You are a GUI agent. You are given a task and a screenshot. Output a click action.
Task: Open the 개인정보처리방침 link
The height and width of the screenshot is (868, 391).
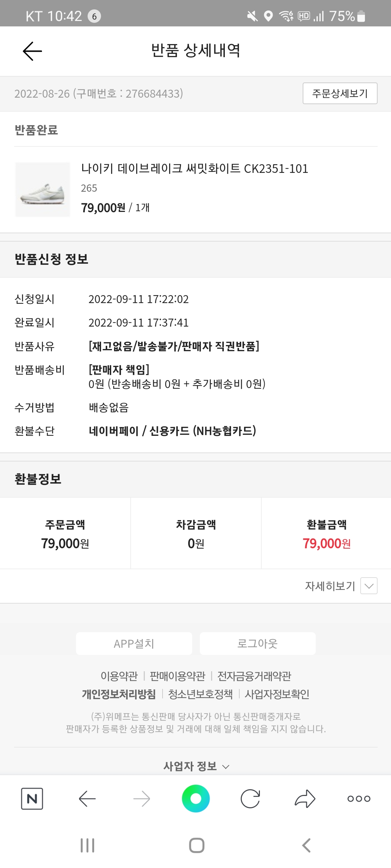(x=119, y=694)
